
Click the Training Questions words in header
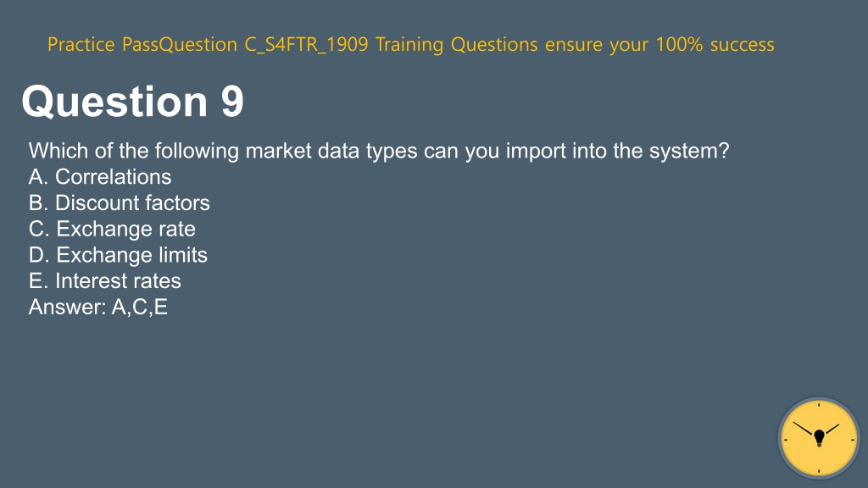coord(457,44)
